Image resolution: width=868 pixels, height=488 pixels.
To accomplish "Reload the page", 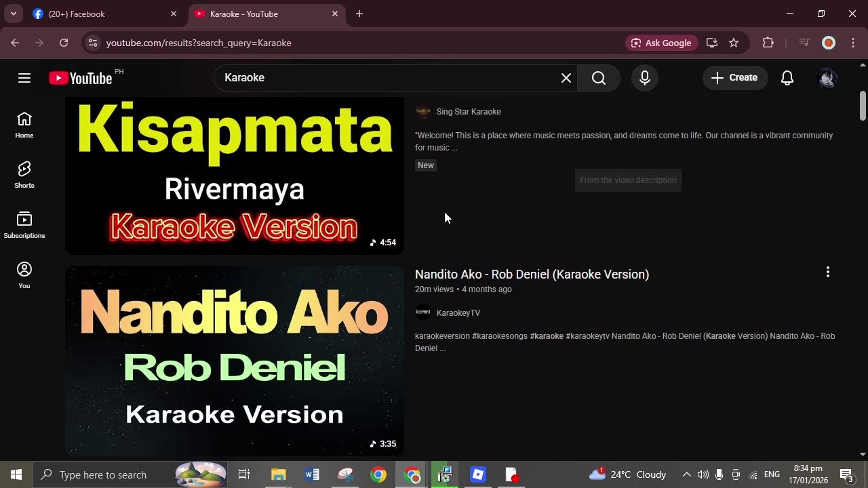I will [64, 43].
